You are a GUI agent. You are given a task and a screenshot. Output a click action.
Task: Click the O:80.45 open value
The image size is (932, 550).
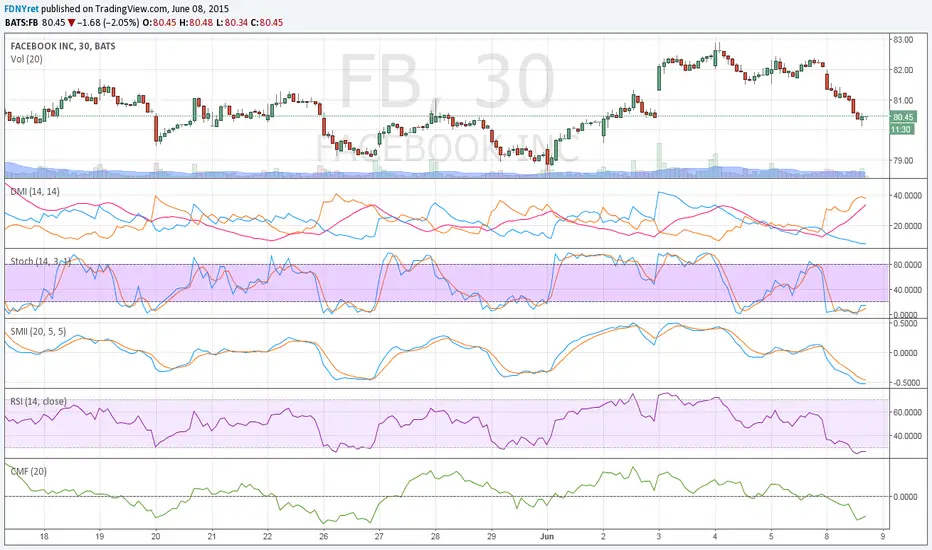(159, 23)
